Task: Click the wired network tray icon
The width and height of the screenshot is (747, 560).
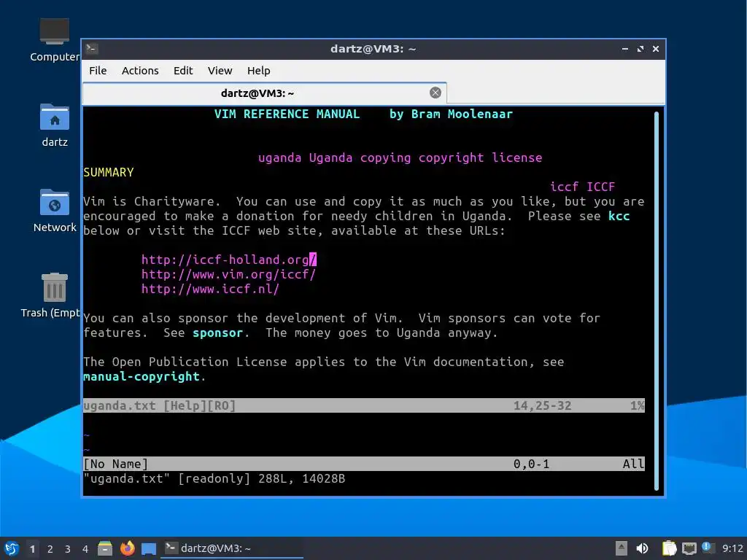Action: (x=689, y=548)
